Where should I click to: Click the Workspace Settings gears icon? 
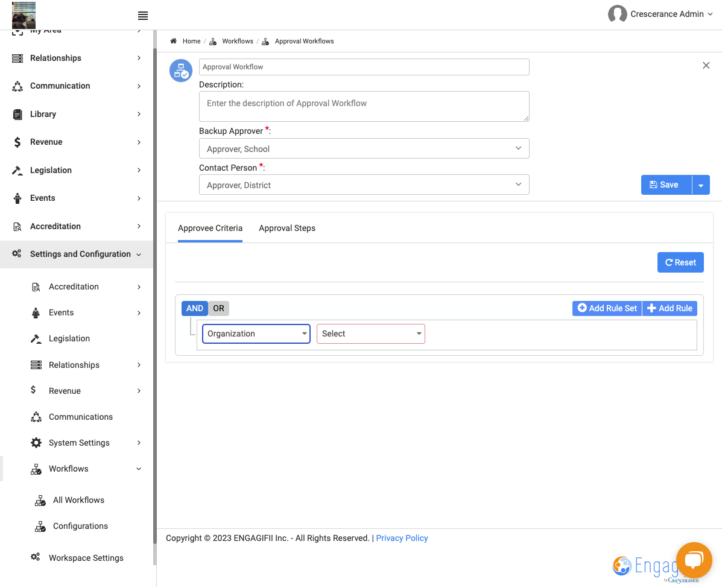click(35, 557)
